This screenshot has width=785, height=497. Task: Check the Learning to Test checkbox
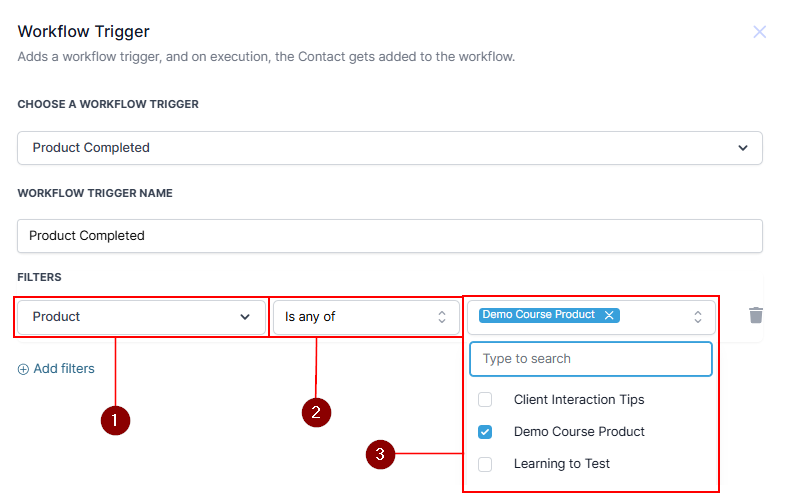point(485,464)
